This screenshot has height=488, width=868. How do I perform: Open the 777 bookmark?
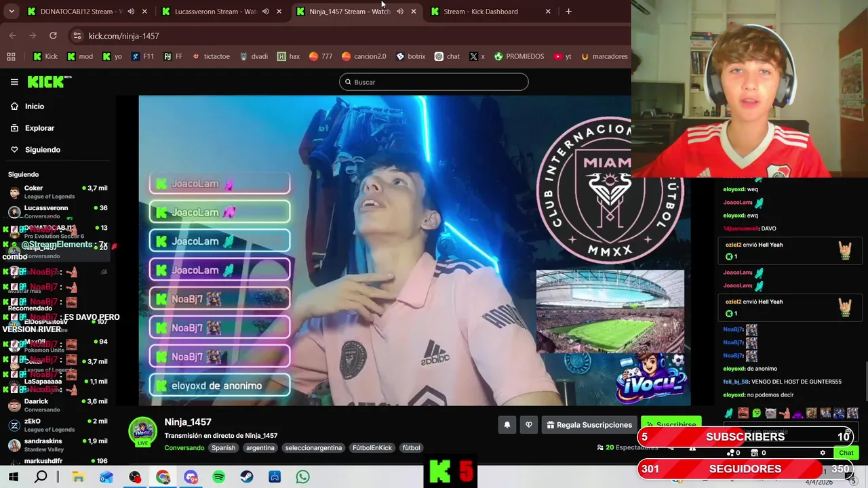click(x=321, y=56)
